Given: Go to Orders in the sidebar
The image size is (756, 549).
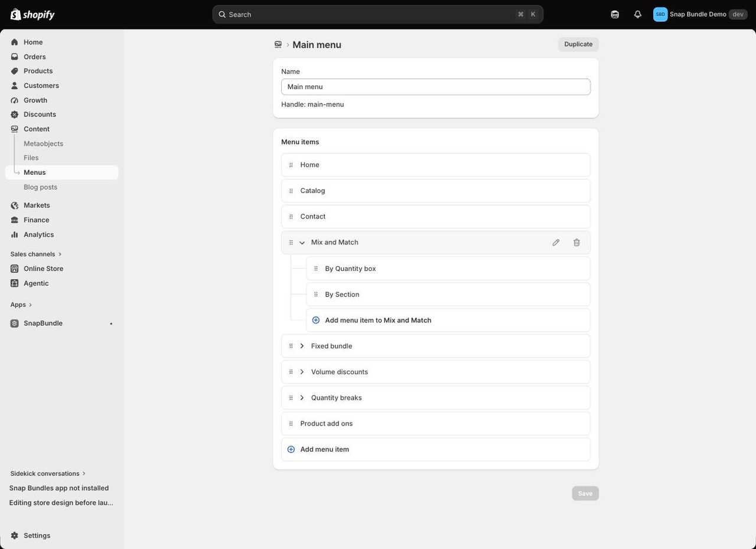Looking at the screenshot, I should pos(34,57).
